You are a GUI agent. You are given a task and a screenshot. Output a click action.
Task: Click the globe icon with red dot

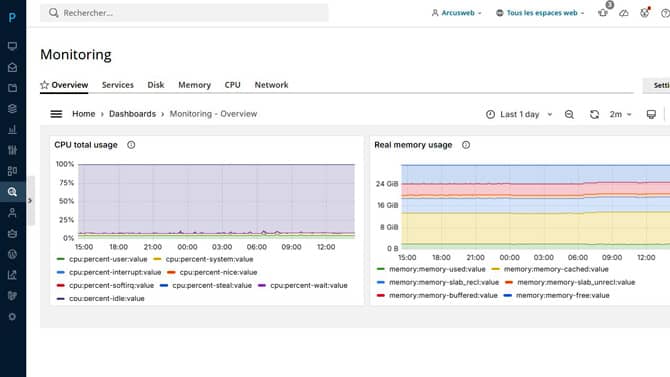click(x=644, y=13)
